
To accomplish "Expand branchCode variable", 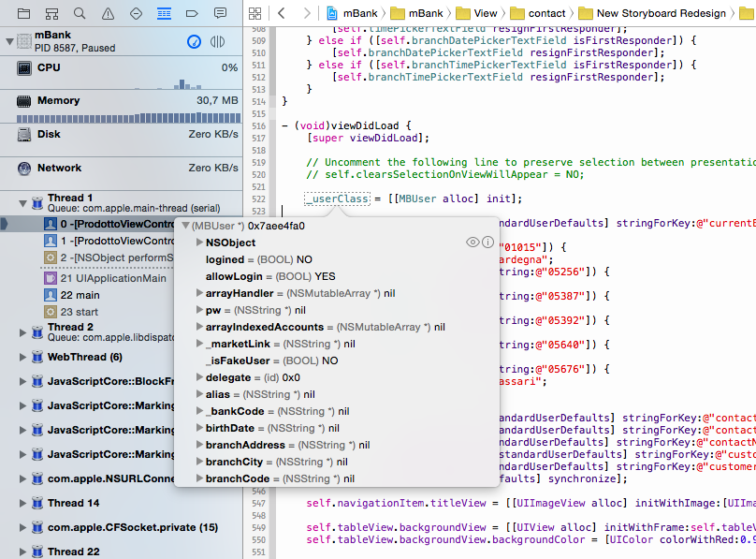I will coord(199,478).
